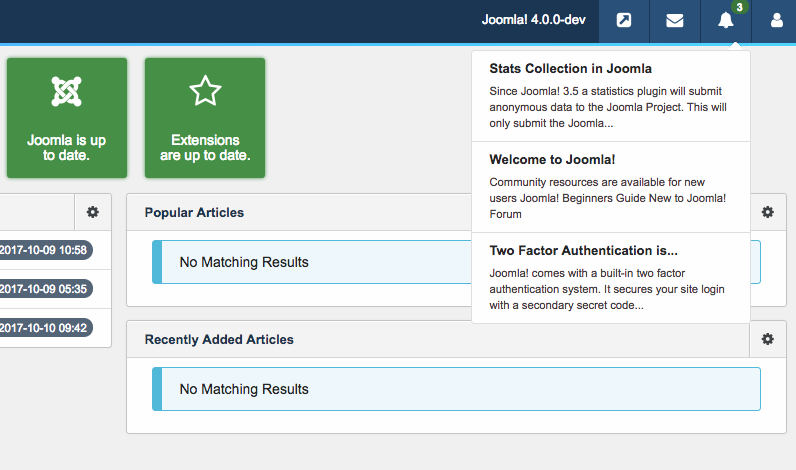
Task: Click No Matching Results under Popular Articles
Action: [x=244, y=262]
